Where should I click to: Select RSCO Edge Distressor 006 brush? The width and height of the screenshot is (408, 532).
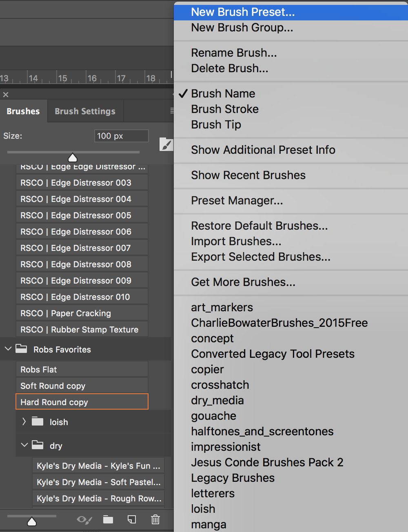[x=82, y=232]
